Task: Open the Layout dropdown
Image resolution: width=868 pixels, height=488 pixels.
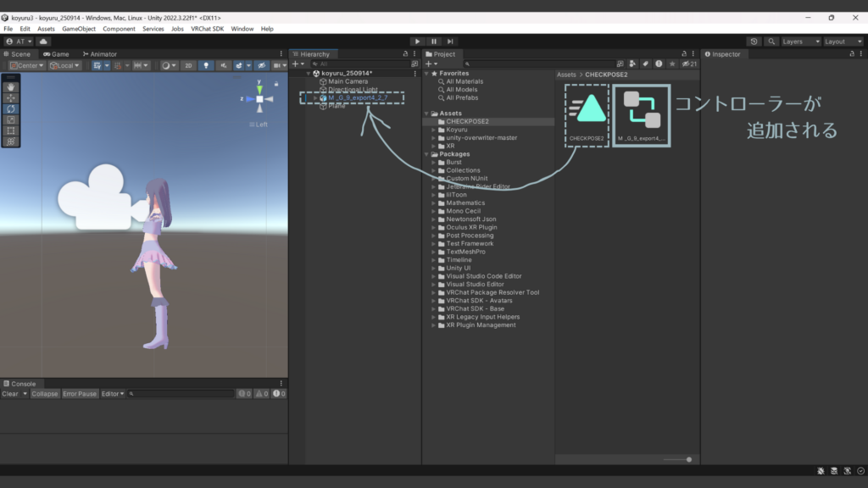Action: 843,41
